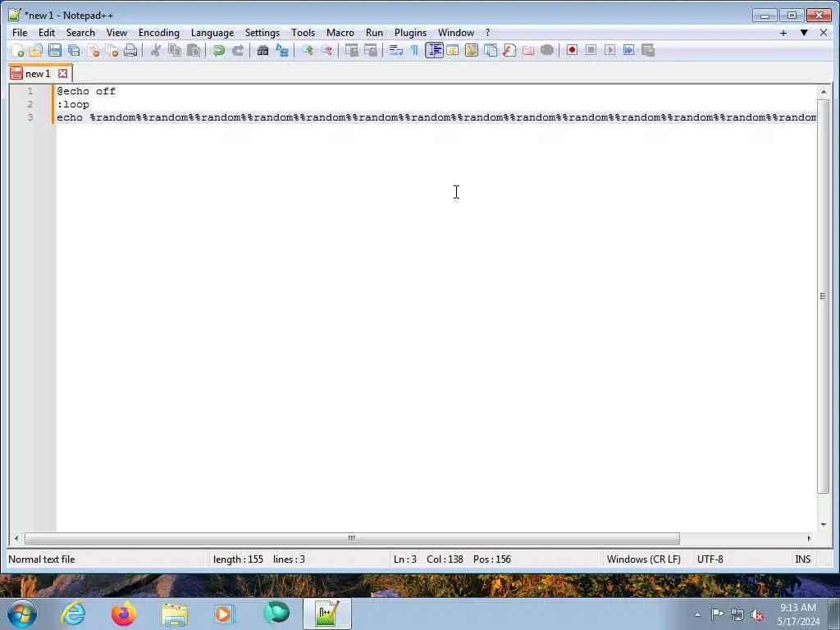Image resolution: width=840 pixels, height=630 pixels.
Task: Open the Macro menu
Action: point(340,33)
